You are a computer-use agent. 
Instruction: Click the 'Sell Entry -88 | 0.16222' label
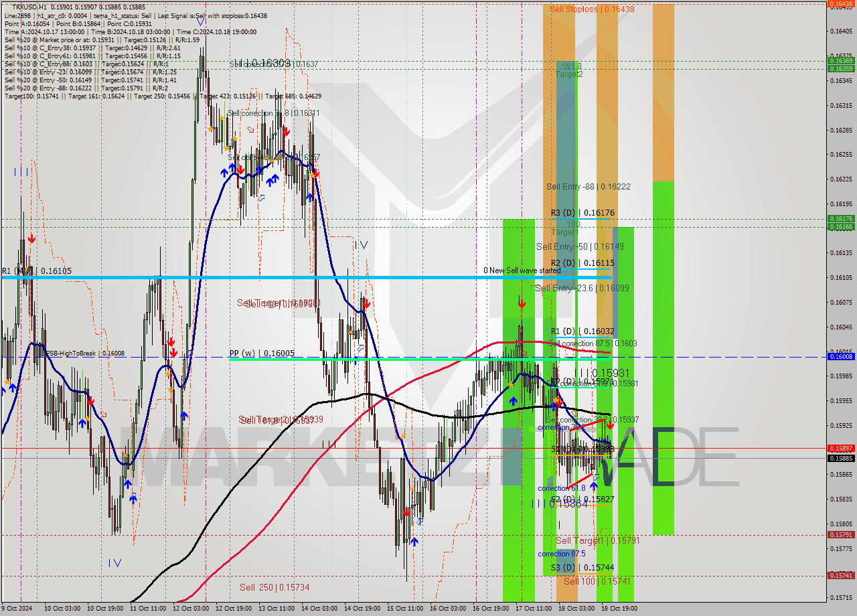pyautogui.click(x=588, y=187)
